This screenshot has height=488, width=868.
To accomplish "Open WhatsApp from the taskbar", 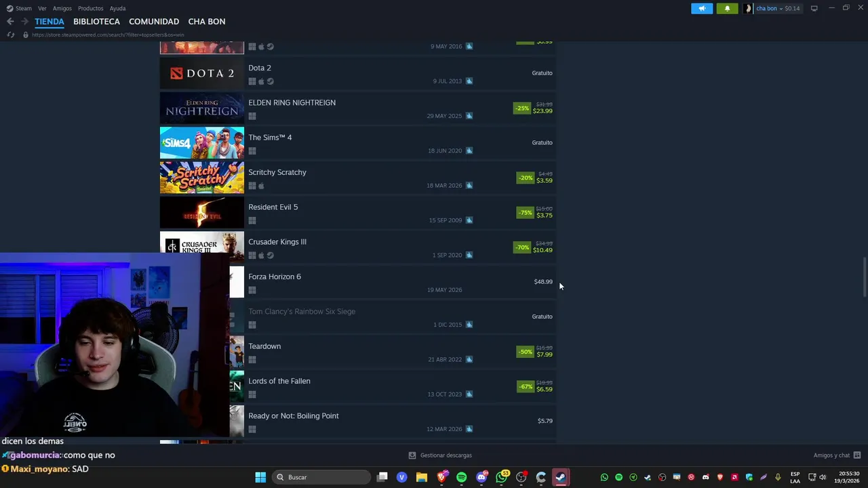I will (501, 477).
